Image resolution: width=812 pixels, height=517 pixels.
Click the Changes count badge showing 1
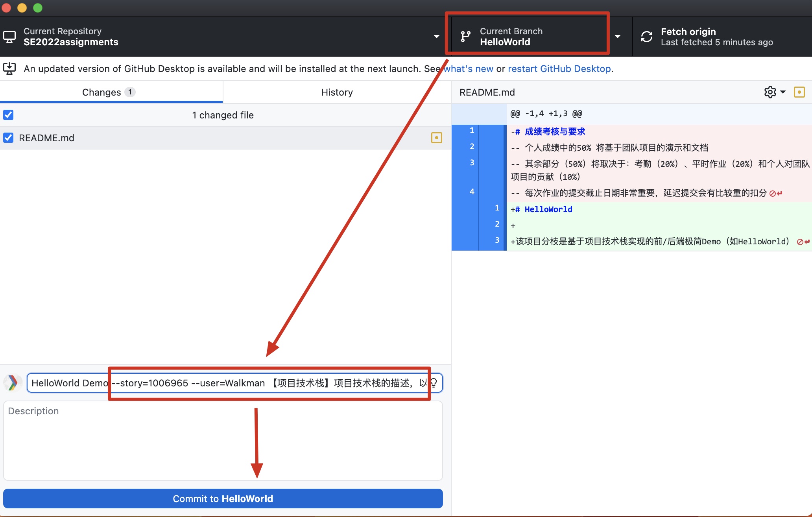130,92
